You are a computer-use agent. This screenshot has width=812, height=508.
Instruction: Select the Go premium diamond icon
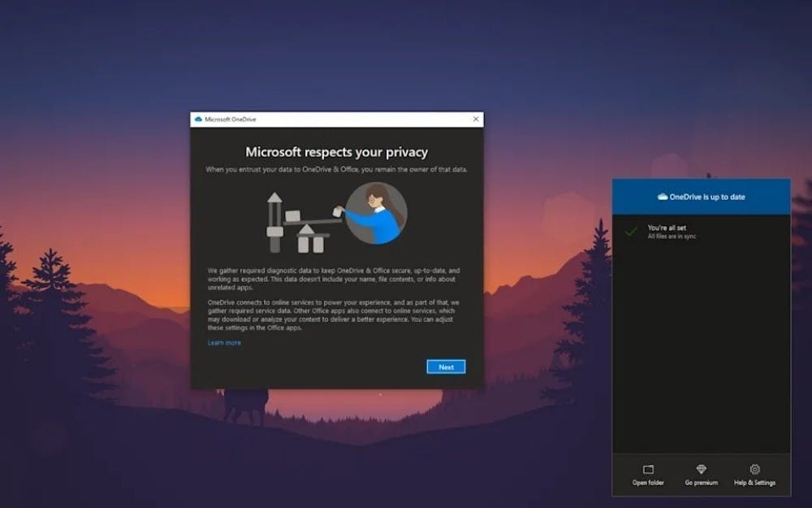pyautogui.click(x=702, y=470)
